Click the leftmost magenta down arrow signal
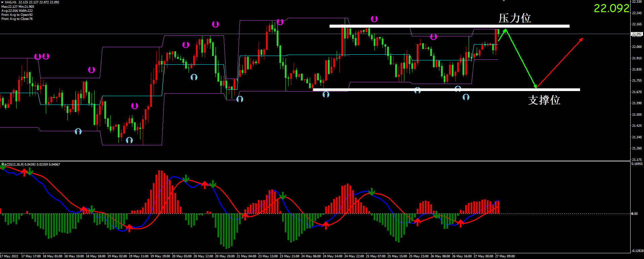644x259 pixels. coord(38,57)
